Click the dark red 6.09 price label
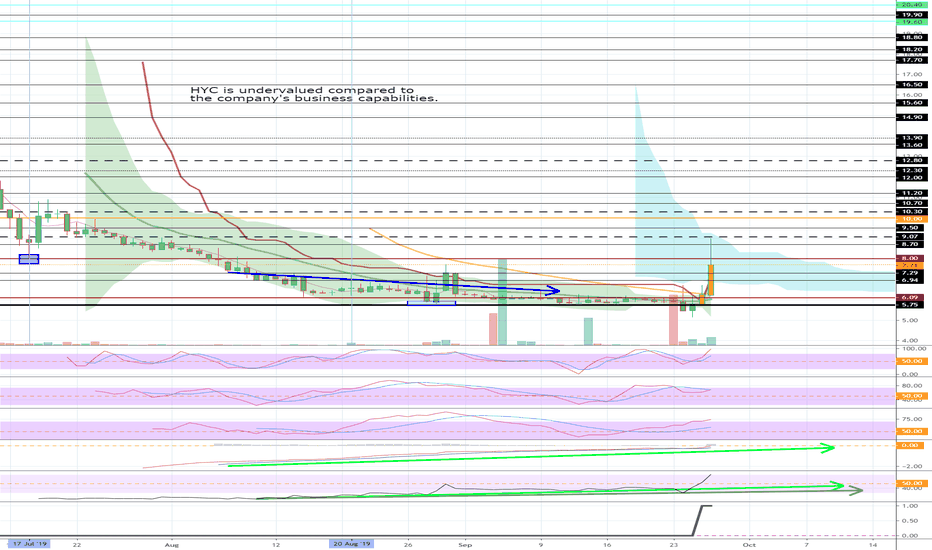Viewport: 932px width, 550px height. click(x=912, y=297)
